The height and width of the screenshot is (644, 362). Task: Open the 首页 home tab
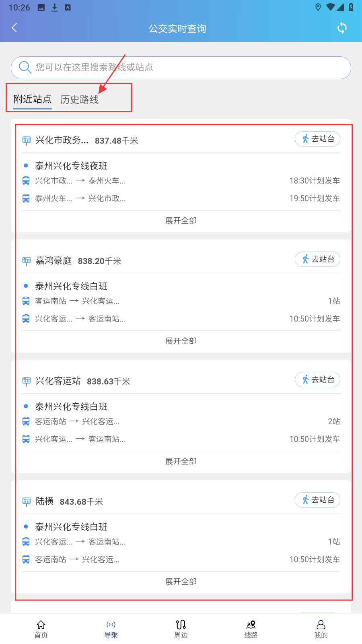pyautogui.click(x=41, y=629)
